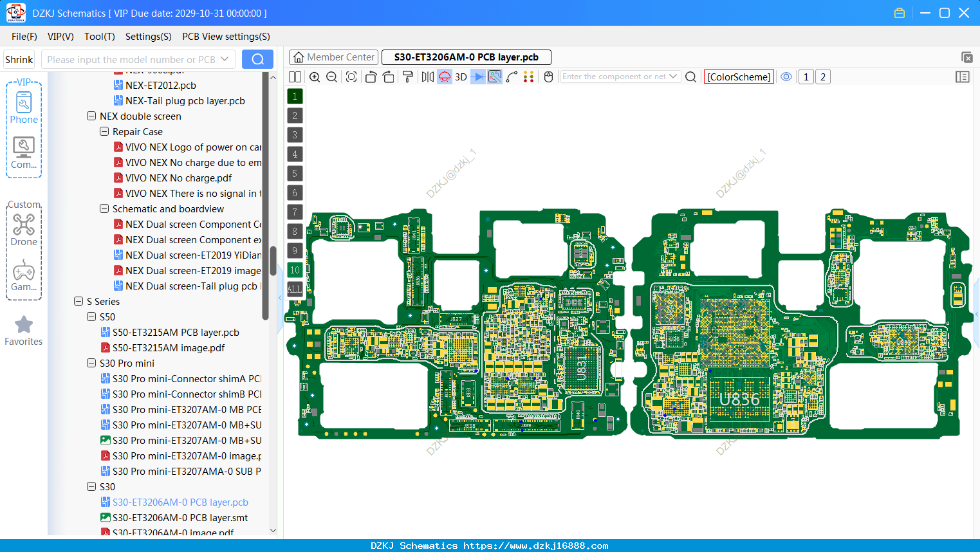Open the component or net dropdown
The image size is (980, 552).
pyautogui.click(x=673, y=77)
